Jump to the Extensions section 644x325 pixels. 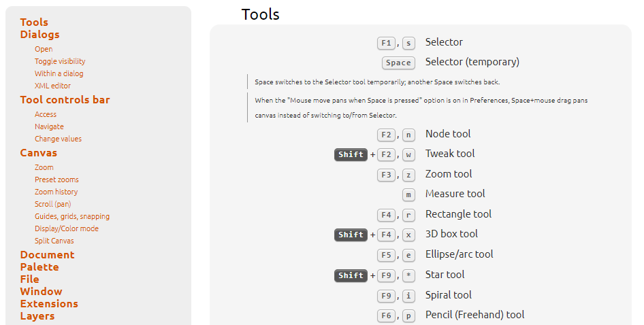(49, 304)
